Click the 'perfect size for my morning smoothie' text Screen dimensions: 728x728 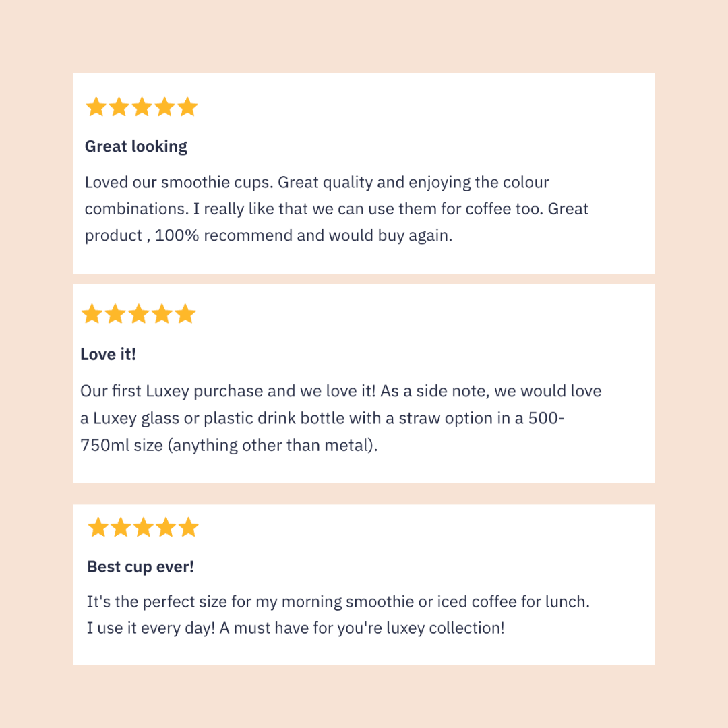(338, 601)
